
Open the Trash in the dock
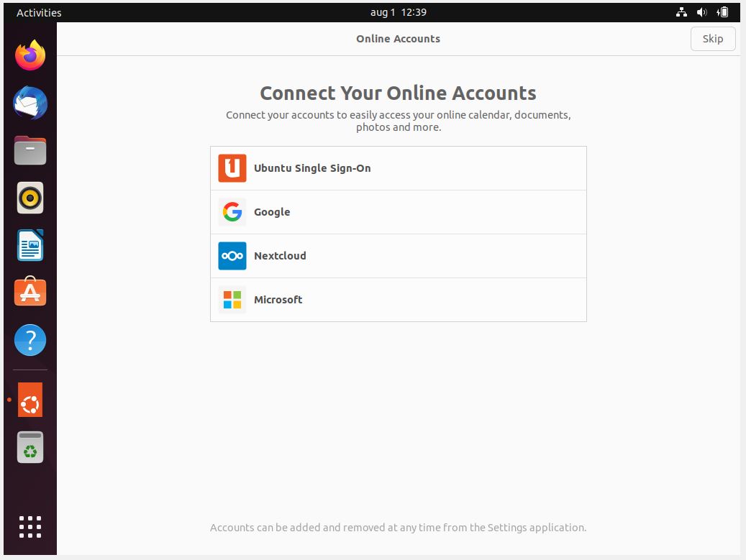point(30,447)
